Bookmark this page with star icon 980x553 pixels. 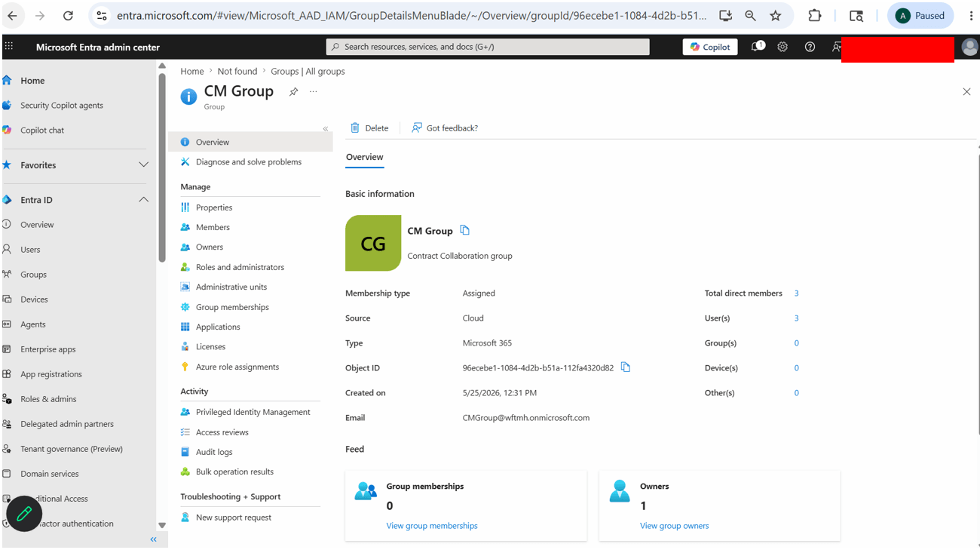click(775, 15)
